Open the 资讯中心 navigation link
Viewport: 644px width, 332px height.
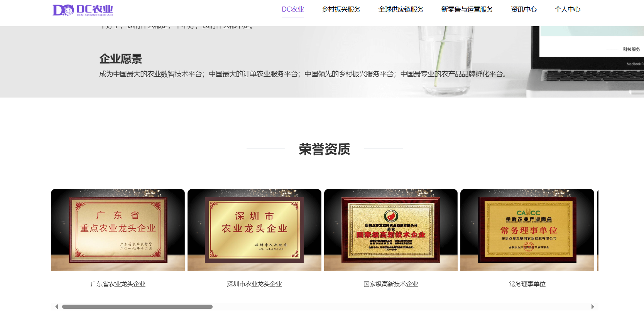click(x=524, y=9)
